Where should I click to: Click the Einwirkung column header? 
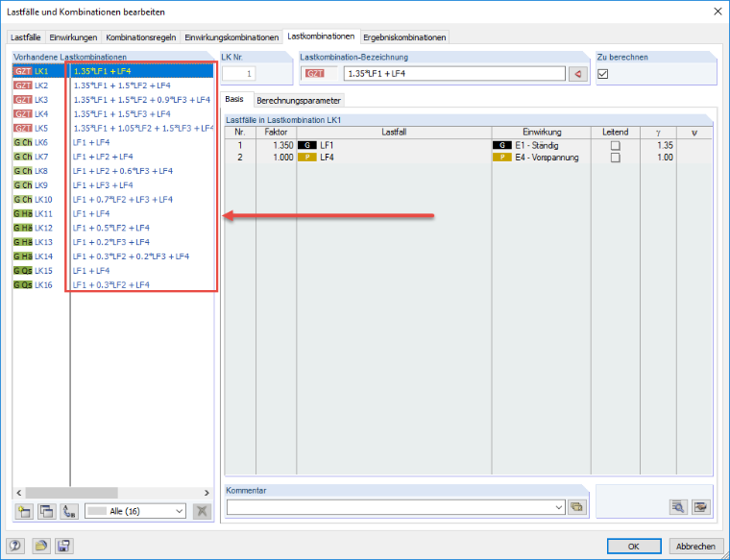click(542, 133)
